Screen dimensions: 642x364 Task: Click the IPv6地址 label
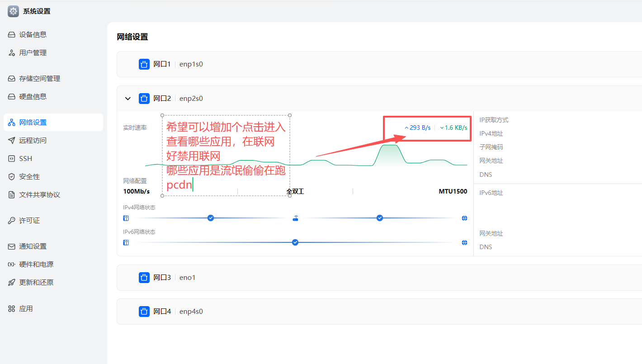491,193
